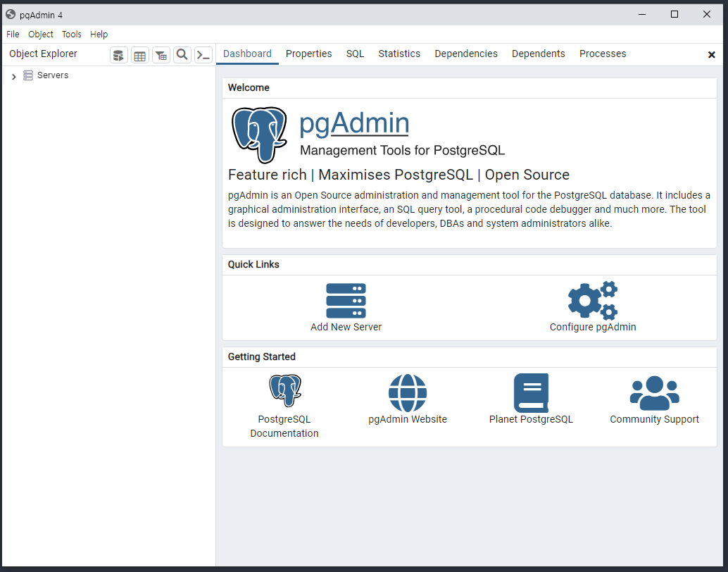
Task: Click pgAdmin Website link text
Action: [x=408, y=419]
